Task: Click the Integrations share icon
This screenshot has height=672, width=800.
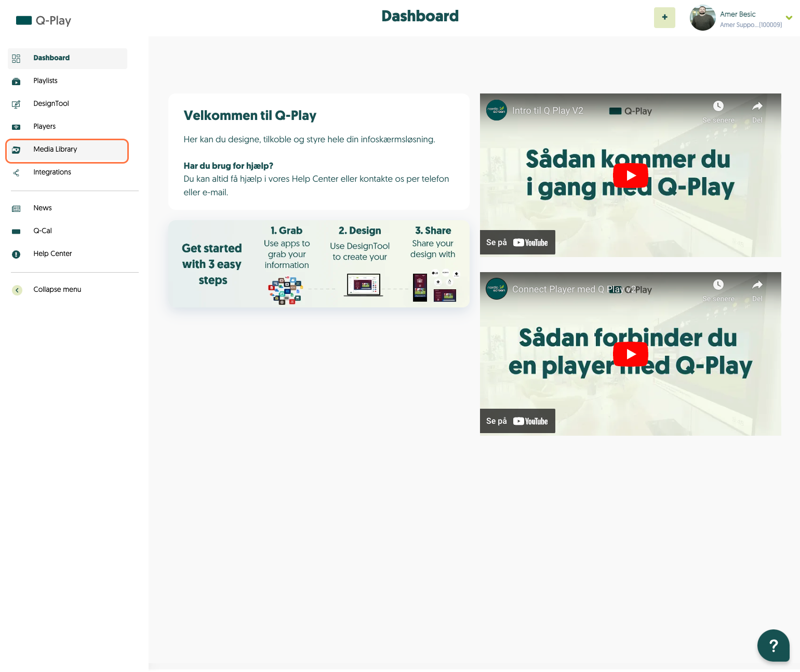Action: [16, 172]
